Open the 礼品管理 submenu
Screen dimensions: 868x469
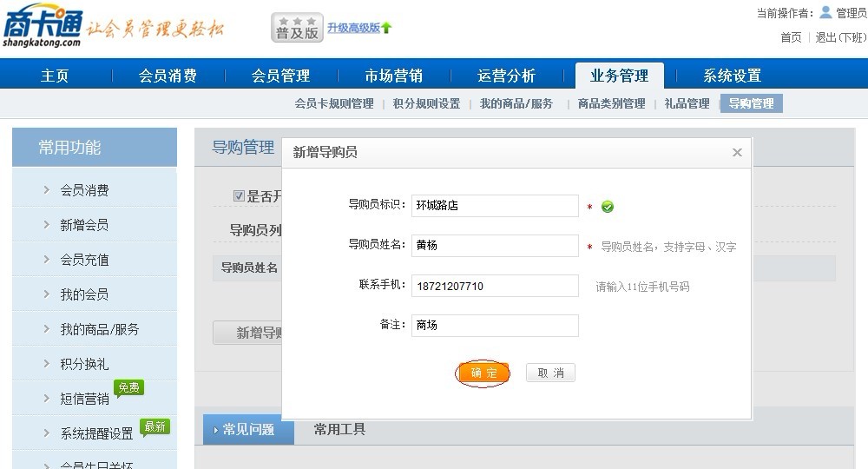click(687, 103)
